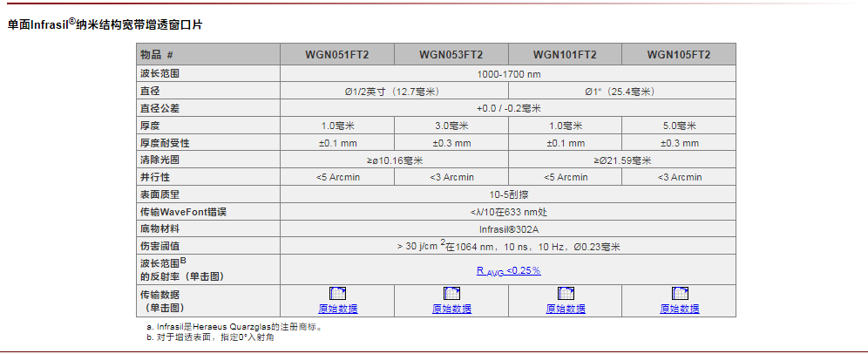Screen dimensions: 868x354
Task: Click 原始数据 link under WGN051FT2
Action: (x=337, y=309)
